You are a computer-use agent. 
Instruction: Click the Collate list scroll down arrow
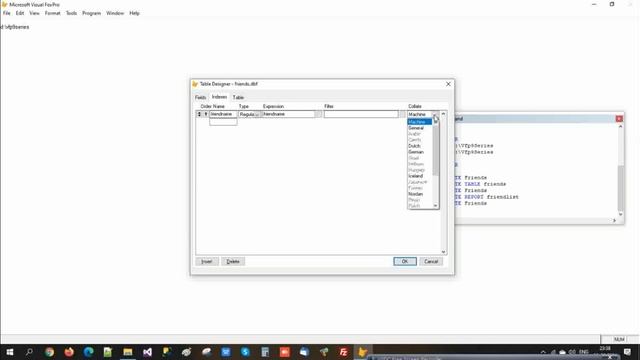pos(436,206)
